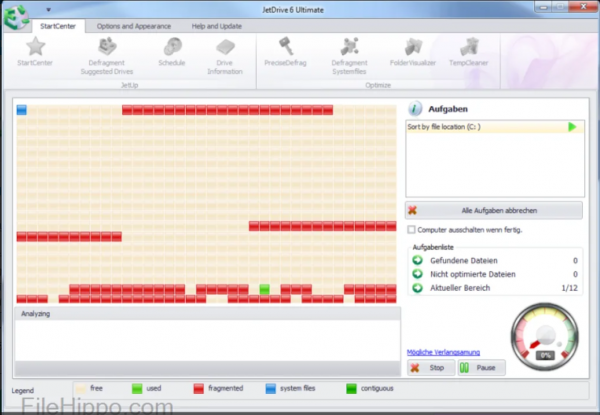The image size is (600, 415).
Task: Open StartCenter star icon in ribbon
Action: click(x=35, y=47)
